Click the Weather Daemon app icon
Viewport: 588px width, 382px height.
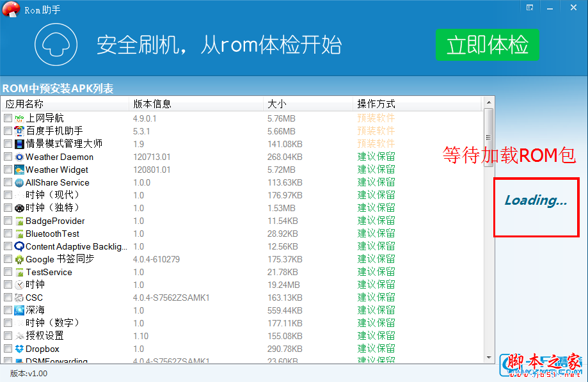click(x=19, y=157)
